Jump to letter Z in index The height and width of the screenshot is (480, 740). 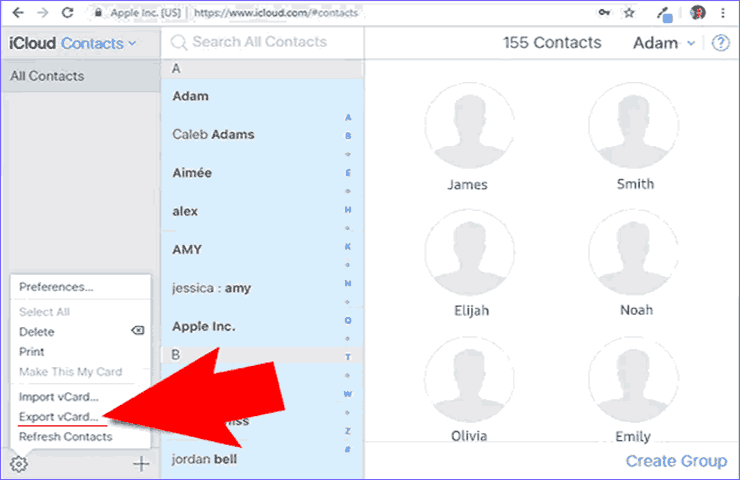click(348, 431)
